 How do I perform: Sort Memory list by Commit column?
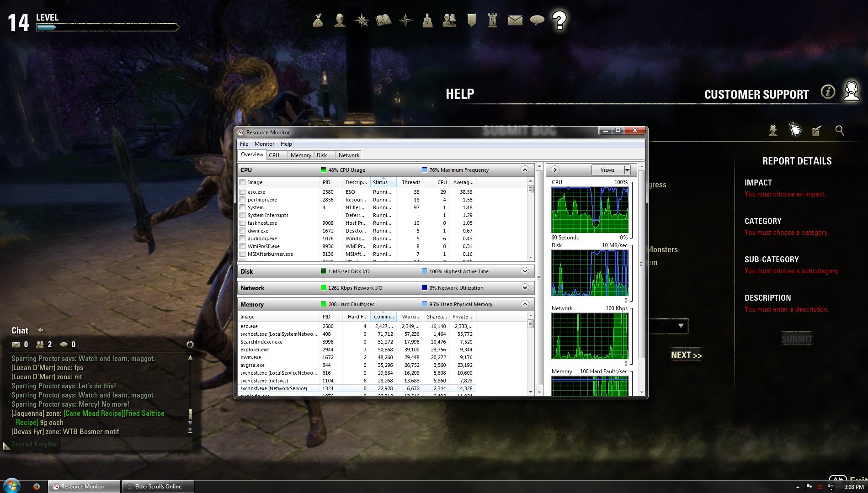pyautogui.click(x=383, y=317)
